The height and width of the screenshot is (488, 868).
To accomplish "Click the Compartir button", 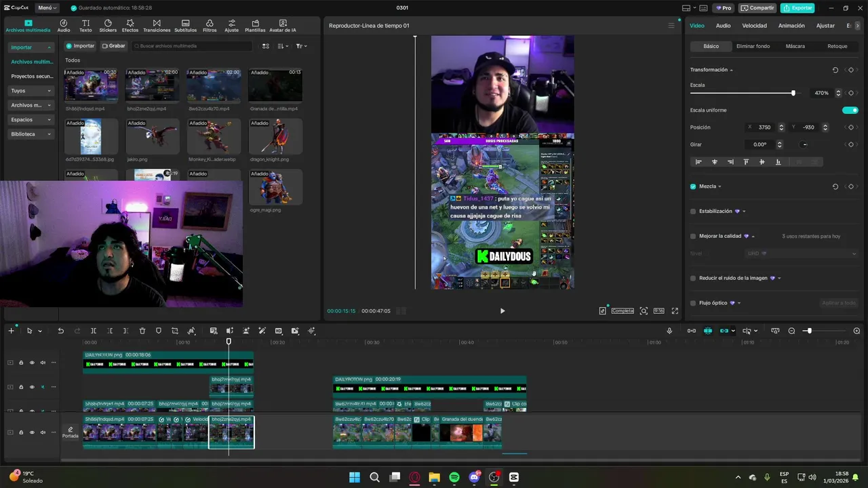I will 757,8.
